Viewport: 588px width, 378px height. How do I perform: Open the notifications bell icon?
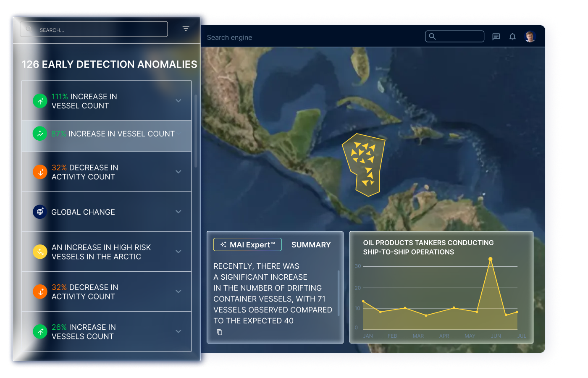pos(512,37)
